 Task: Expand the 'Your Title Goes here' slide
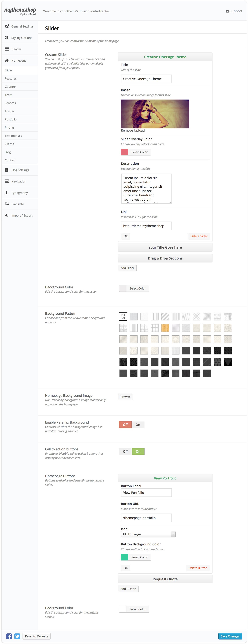[165, 247]
